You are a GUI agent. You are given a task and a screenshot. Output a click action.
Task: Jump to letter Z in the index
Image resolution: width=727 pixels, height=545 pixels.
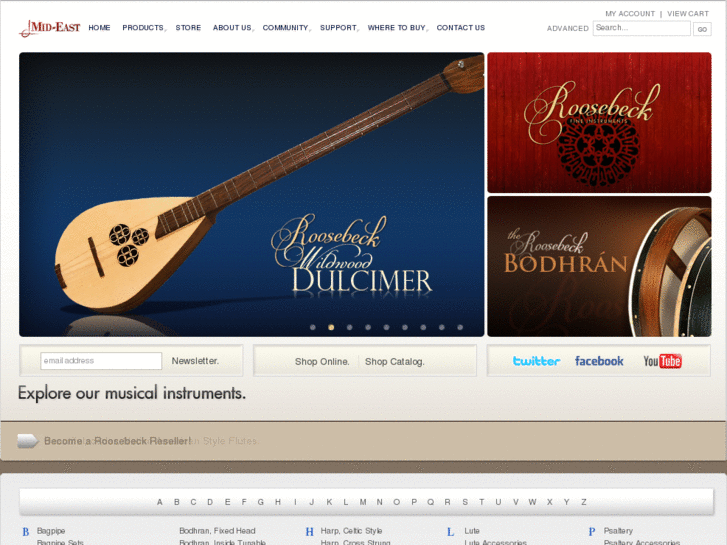tap(584, 502)
